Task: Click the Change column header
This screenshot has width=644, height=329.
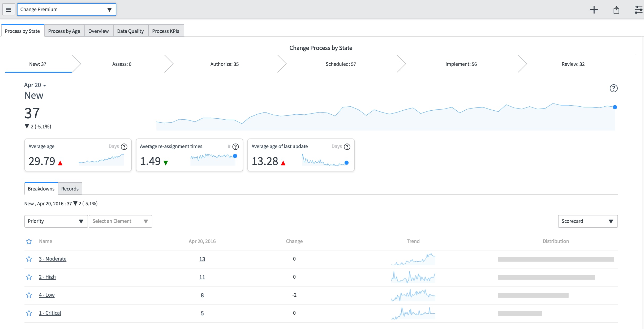Action: (294, 241)
